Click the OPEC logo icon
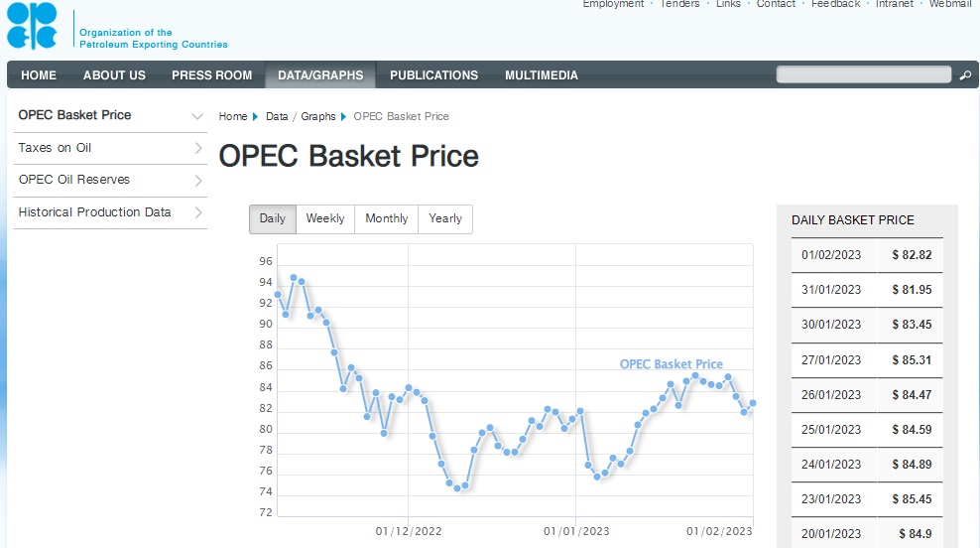980x548 pixels. [32, 27]
